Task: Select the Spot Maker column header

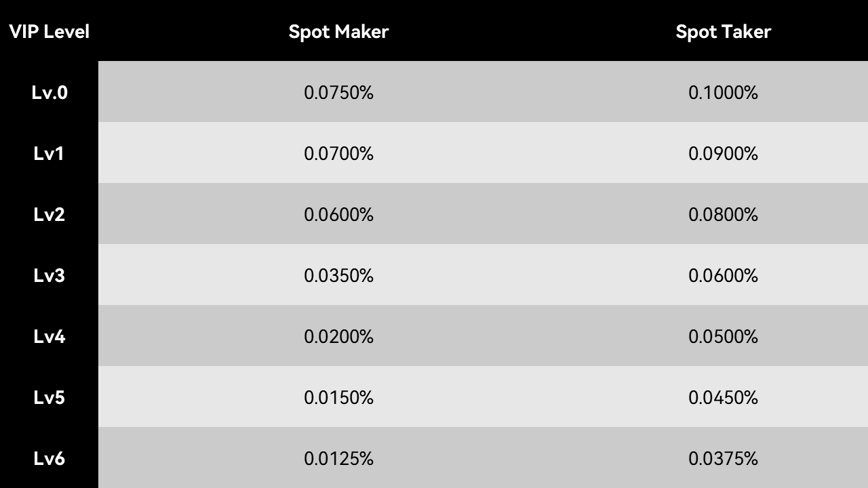Action: click(x=338, y=31)
